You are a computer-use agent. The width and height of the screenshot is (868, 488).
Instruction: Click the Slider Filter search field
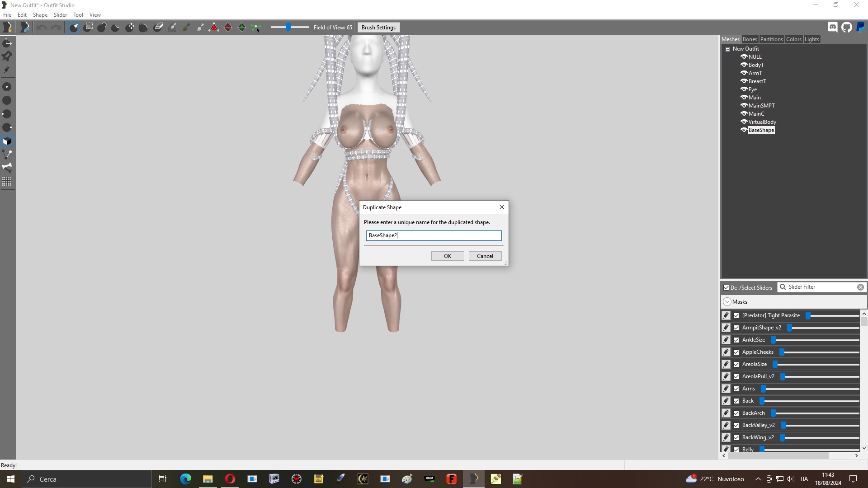[821, 287]
